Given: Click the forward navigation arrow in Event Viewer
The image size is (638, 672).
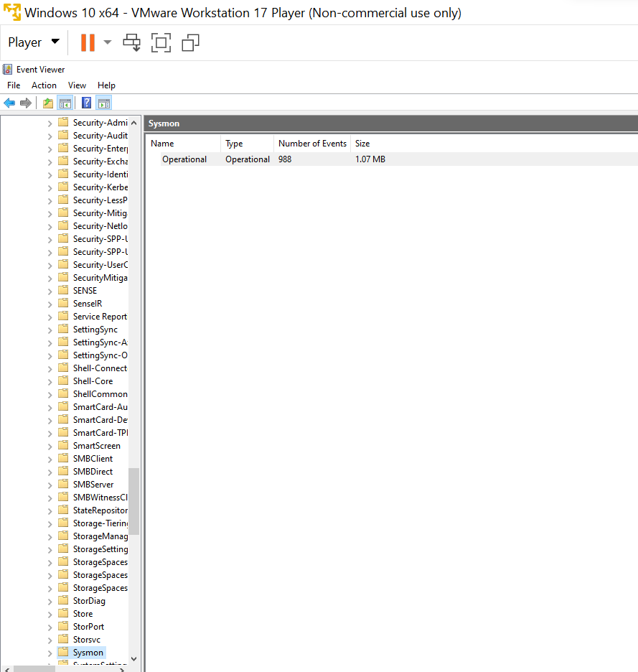Looking at the screenshot, I should (x=25, y=103).
